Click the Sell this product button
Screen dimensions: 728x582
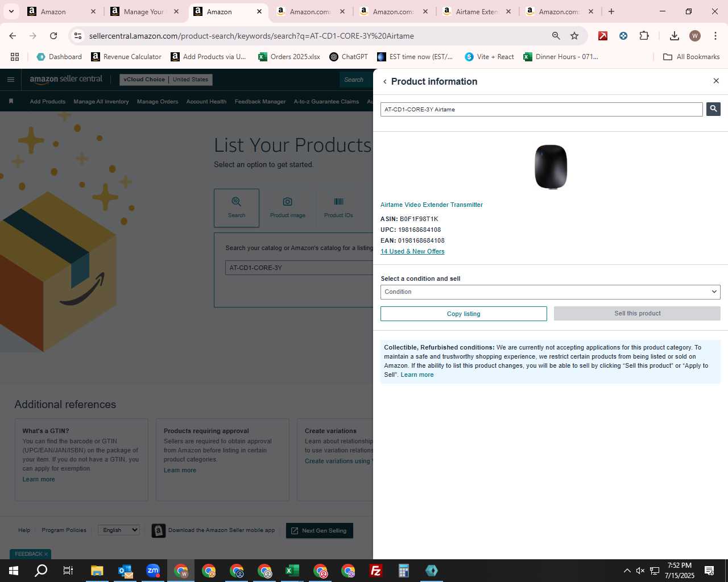[x=637, y=313]
